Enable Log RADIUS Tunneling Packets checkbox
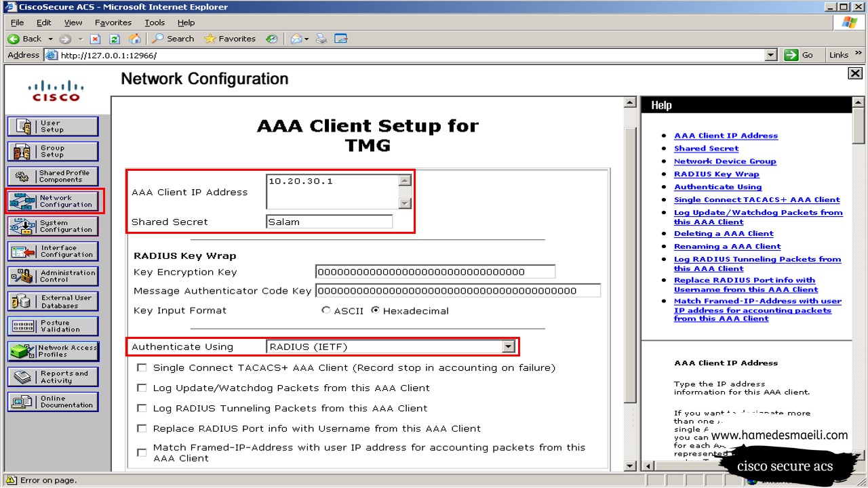 click(142, 408)
